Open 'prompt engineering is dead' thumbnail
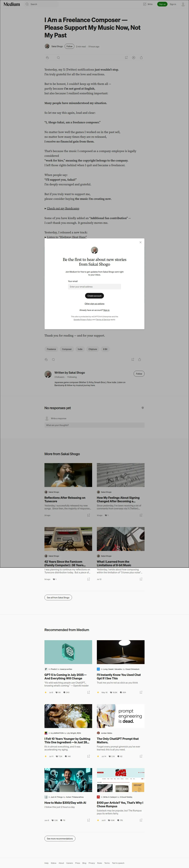Image resolution: width=189 pixels, height=868 pixels. pyautogui.click(x=121, y=716)
